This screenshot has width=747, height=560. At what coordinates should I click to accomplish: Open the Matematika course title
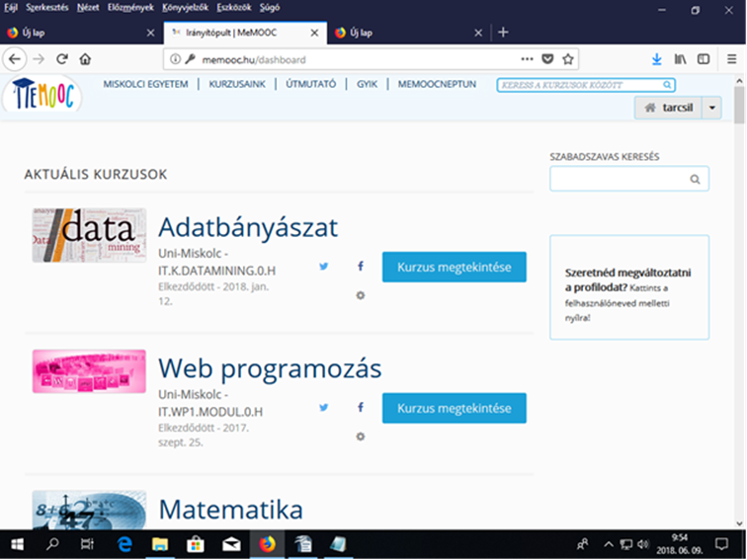pos(230,510)
